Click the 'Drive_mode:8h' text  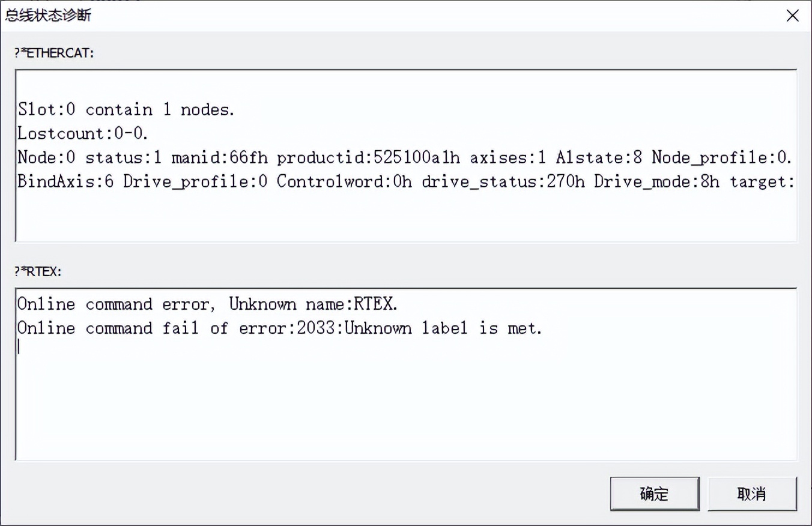(656, 182)
